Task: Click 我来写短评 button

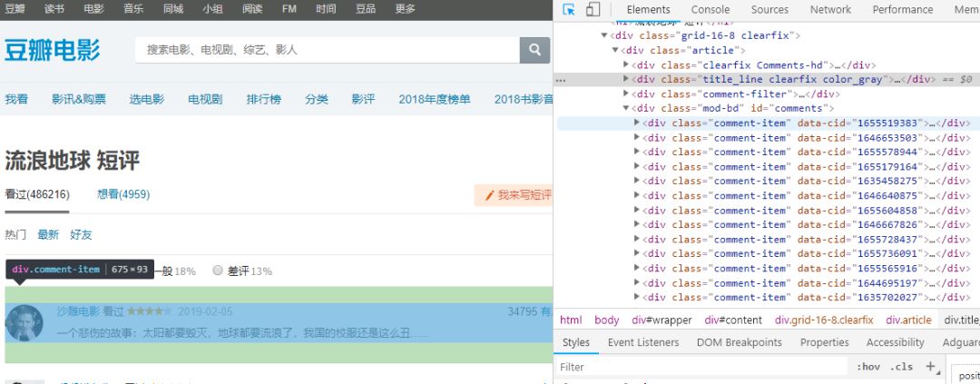Action: click(x=514, y=195)
